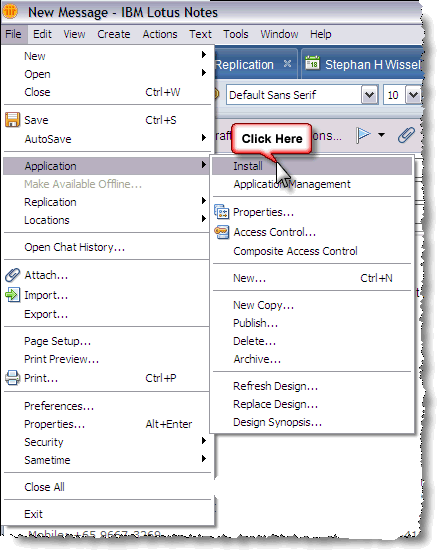Expand the Locations submenu
This screenshot has height=550, width=439.
pos(204,219)
